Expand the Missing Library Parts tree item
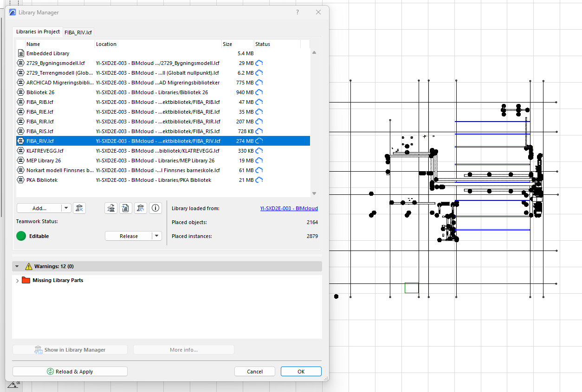 click(18, 281)
